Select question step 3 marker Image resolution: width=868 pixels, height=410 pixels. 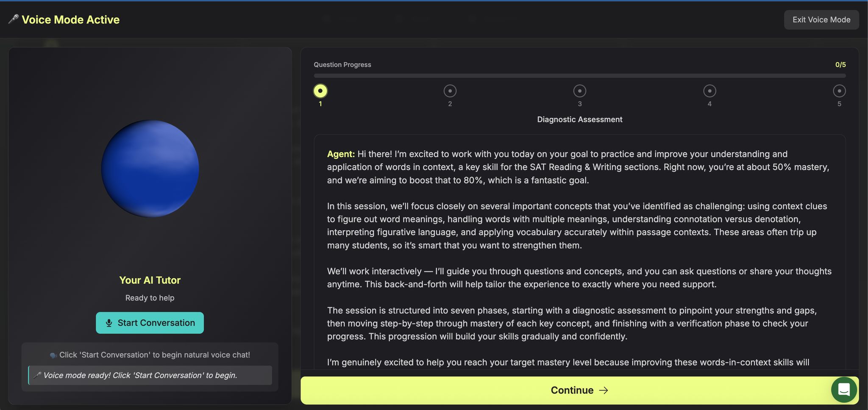point(579,91)
